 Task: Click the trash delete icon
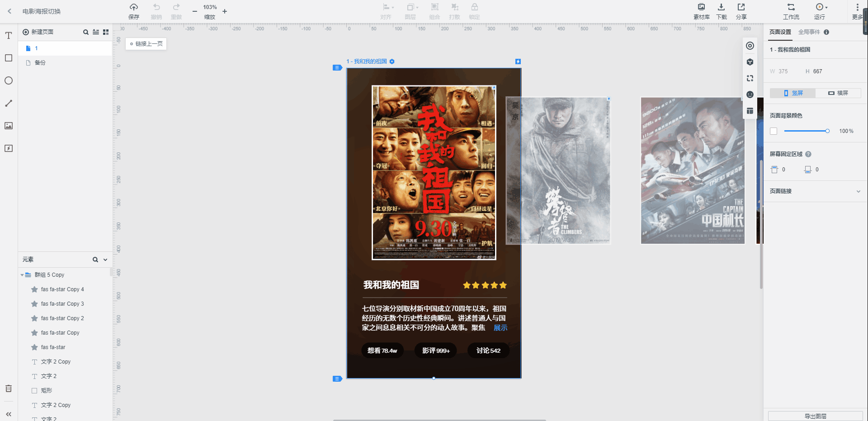(x=9, y=388)
